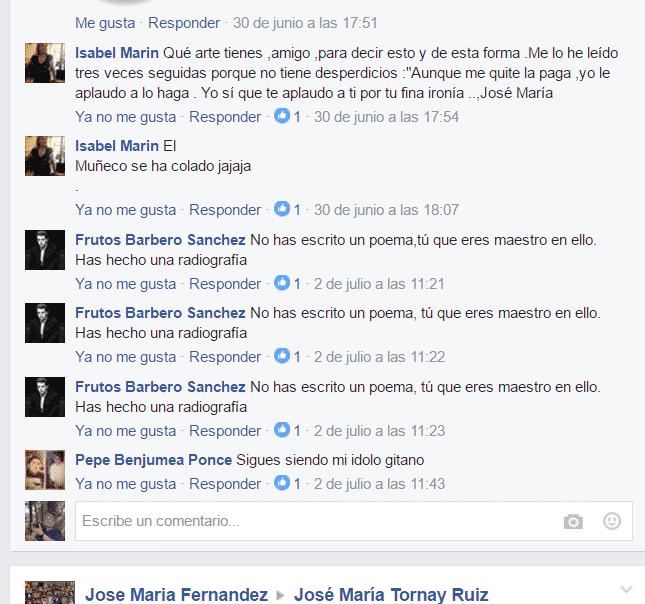The image size is (645, 604).
Task: Open the 2 de julio 11:43 timestamp
Action: 379,484
